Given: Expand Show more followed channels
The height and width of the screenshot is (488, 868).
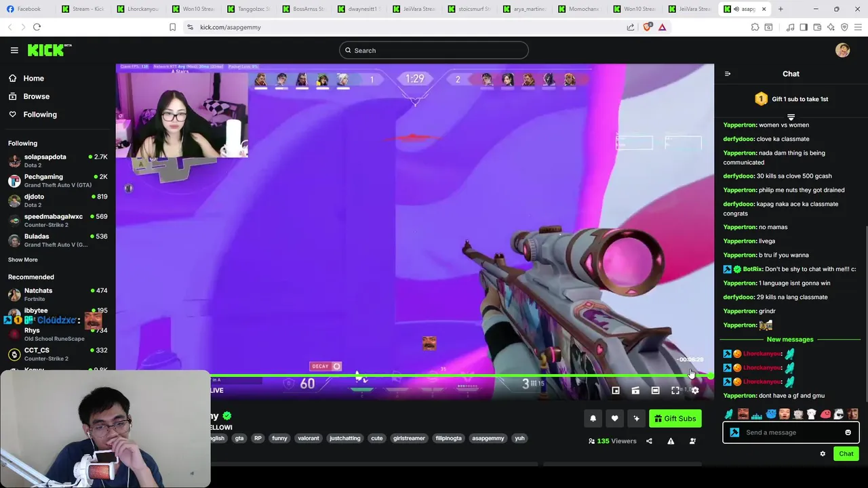Looking at the screenshot, I should 23,260.
